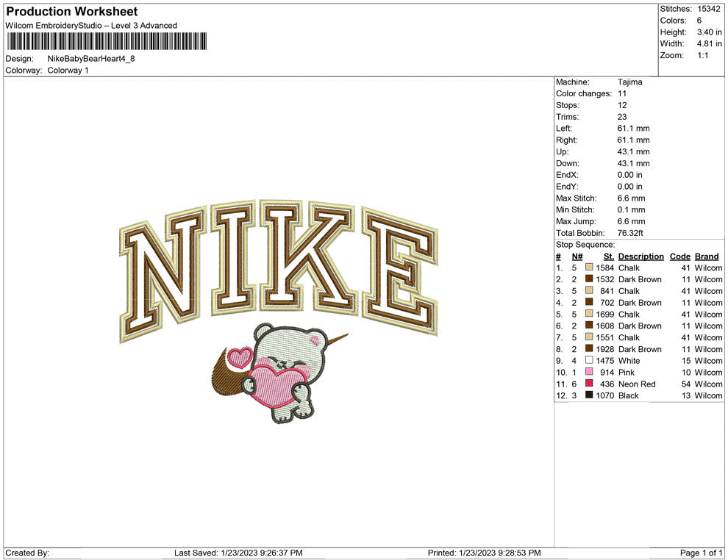Click the barcode under the worksheet title
Viewport: 728px width, 560px height.
coord(107,41)
